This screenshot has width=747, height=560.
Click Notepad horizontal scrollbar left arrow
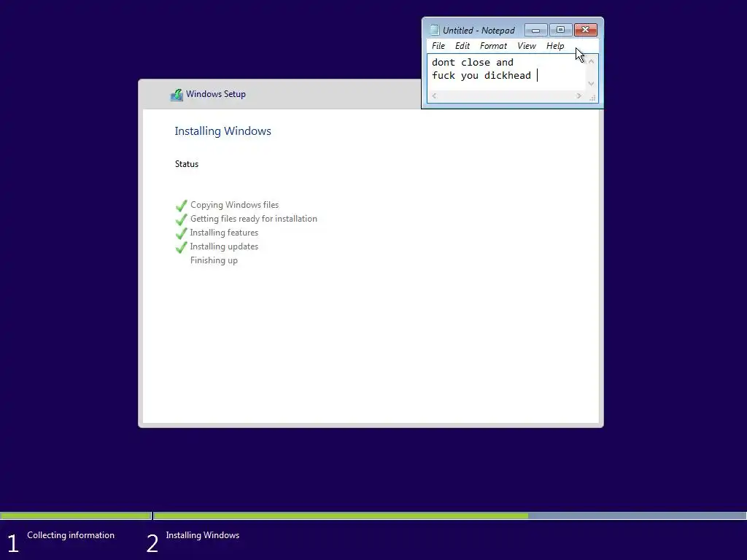tap(434, 96)
